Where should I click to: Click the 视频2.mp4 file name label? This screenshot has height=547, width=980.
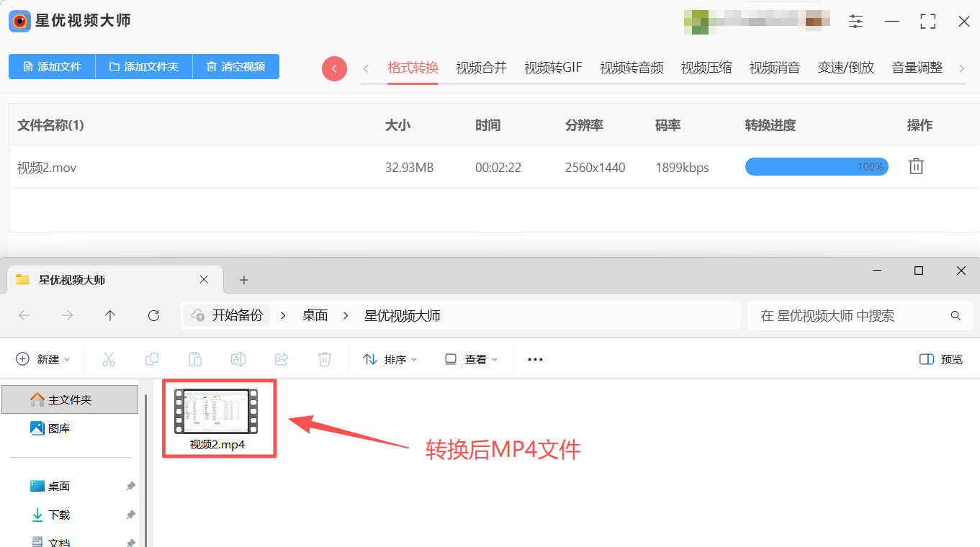tap(217, 445)
